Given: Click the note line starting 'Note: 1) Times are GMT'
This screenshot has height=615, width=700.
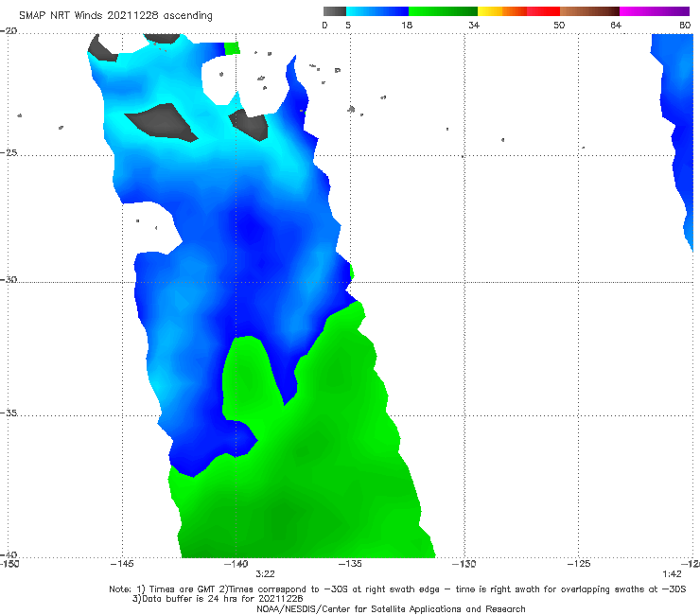Looking at the screenshot, I should point(397,589).
